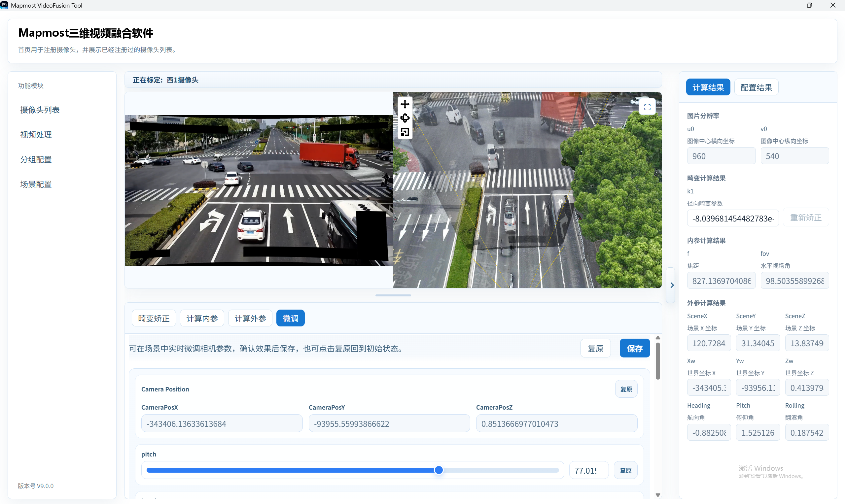Screen dimensions: 845x504
Task: Click the camera video frame image
Action: coord(259,190)
